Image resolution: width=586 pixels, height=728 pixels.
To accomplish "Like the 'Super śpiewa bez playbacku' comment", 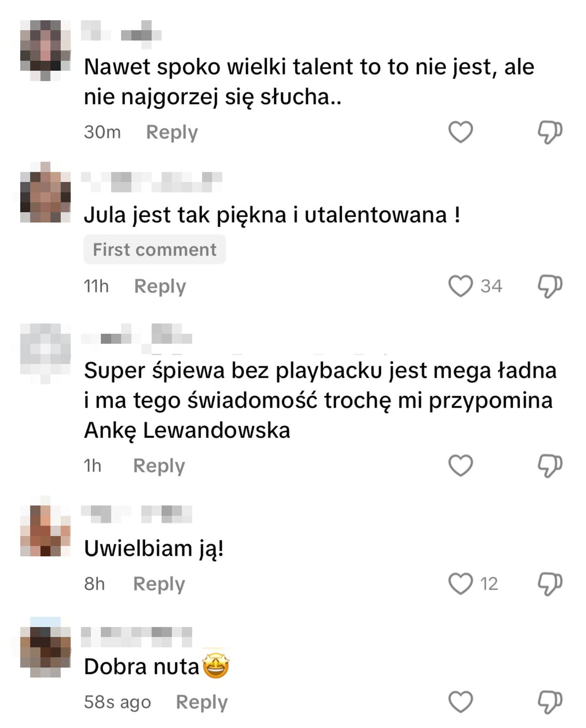I will (x=461, y=466).
